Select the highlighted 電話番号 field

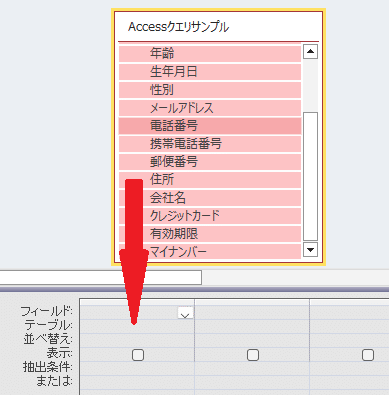pos(210,126)
